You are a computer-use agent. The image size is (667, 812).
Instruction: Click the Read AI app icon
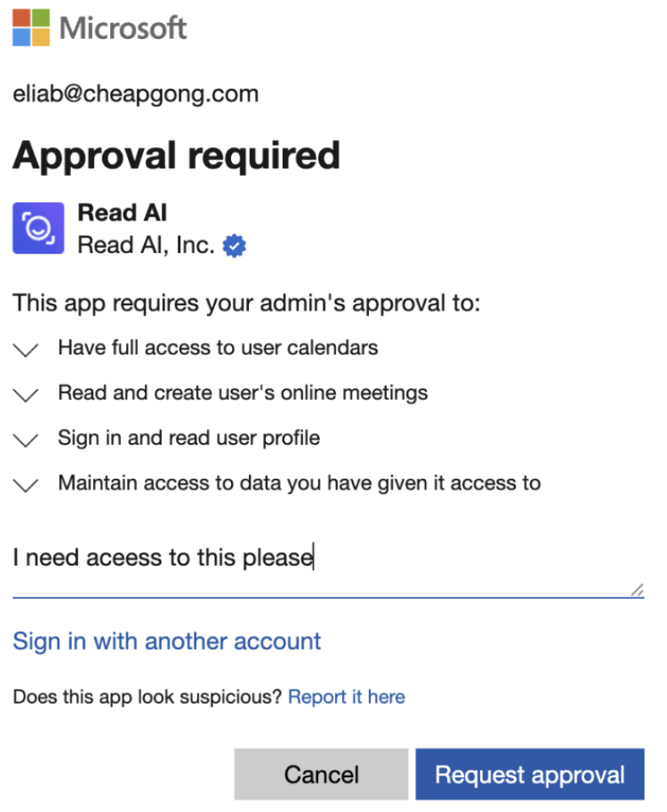click(x=38, y=228)
